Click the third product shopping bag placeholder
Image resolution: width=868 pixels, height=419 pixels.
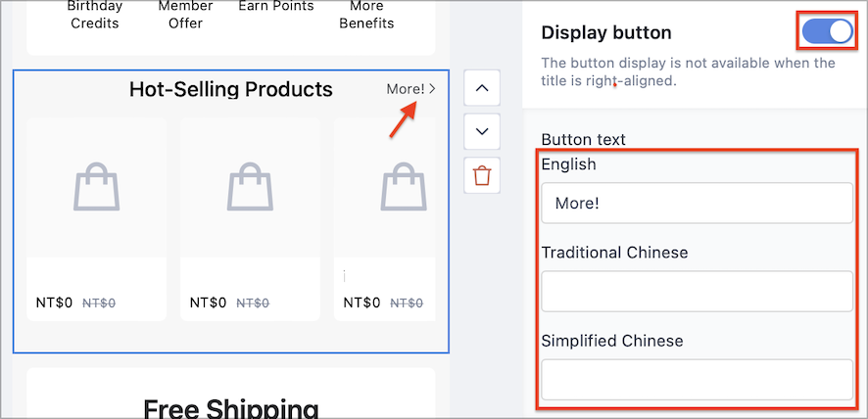[x=404, y=187]
